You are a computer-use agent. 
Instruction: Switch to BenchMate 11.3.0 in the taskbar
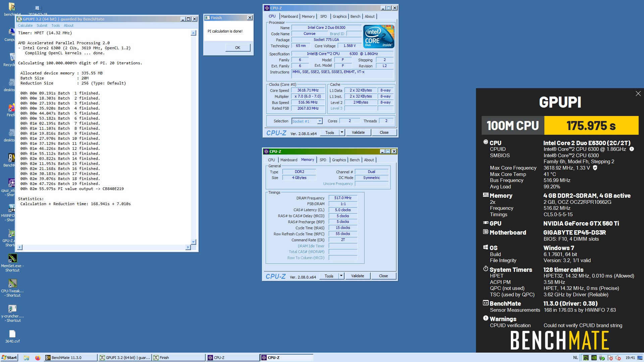pos(70,358)
